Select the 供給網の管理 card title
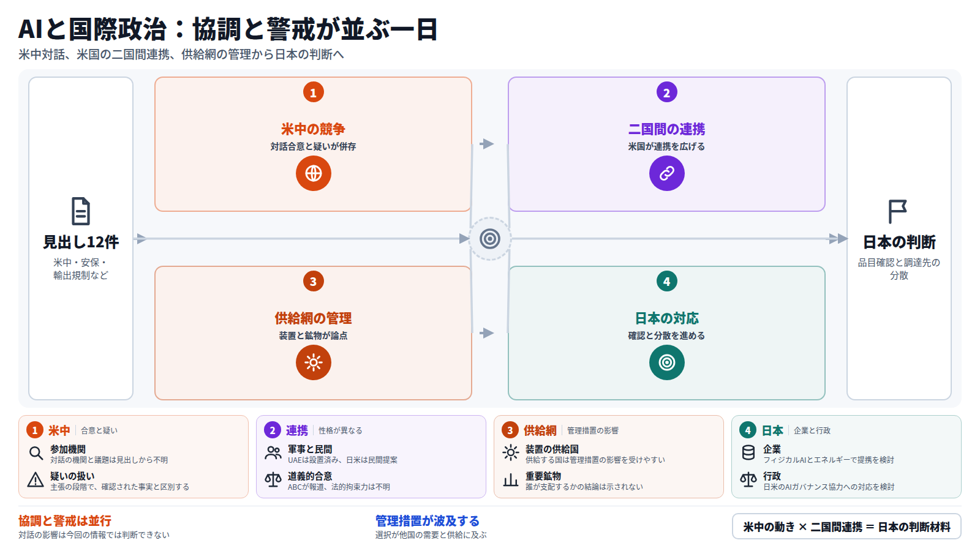Viewport: 980px width, 551px height. click(x=314, y=318)
